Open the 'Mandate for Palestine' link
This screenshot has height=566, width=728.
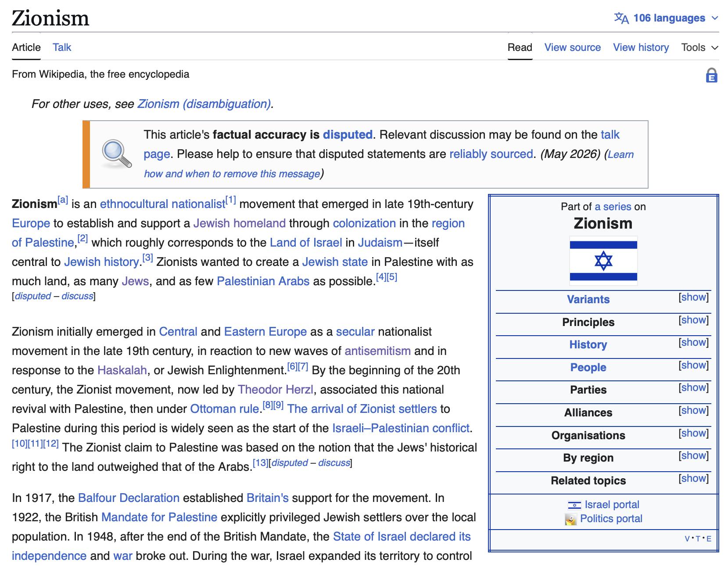click(159, 517)
